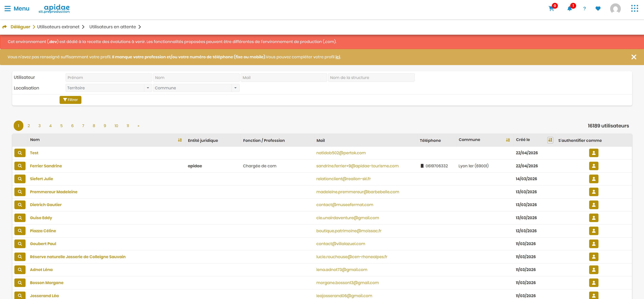Go to results page 2
Image resolution: width=644 pixels, height=299 pixels.
[29, 126]
